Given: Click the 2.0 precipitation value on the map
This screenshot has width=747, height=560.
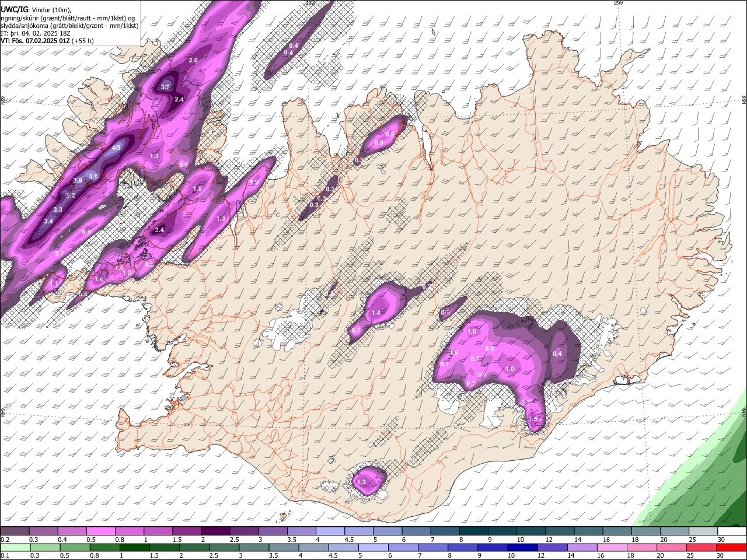Looking at the screenshot, I should pyautogui.click(x=193, y=61).
